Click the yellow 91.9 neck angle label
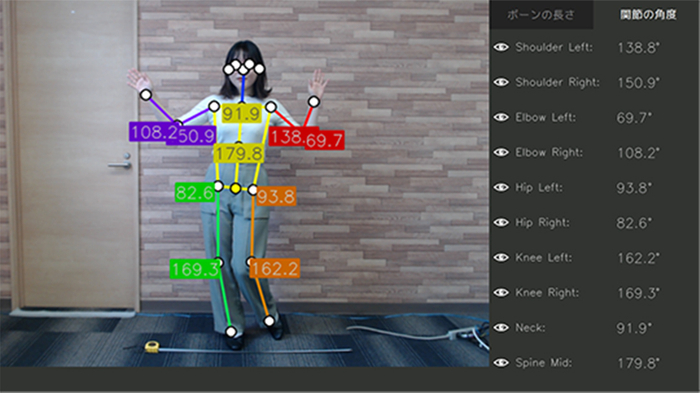 242,114
